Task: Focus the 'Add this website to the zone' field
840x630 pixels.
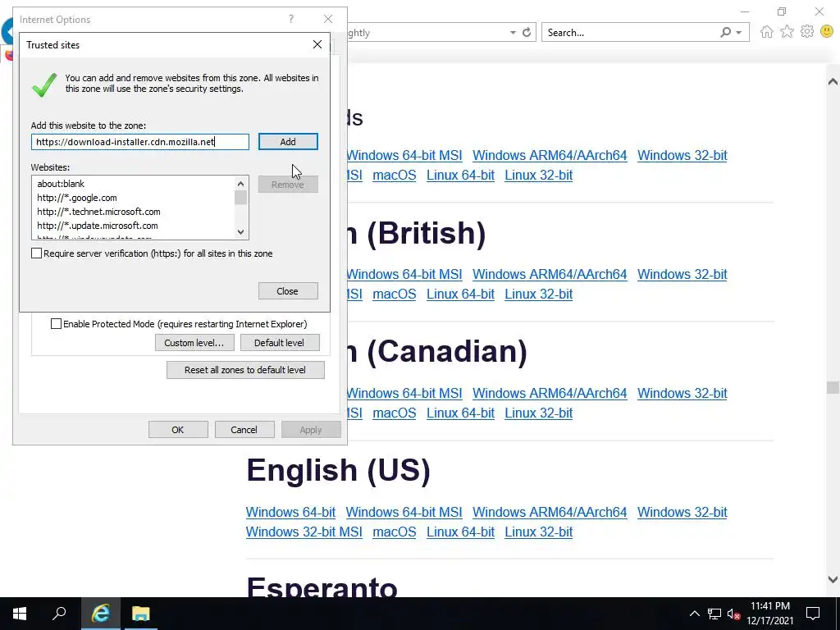Action: pos(139,142)
